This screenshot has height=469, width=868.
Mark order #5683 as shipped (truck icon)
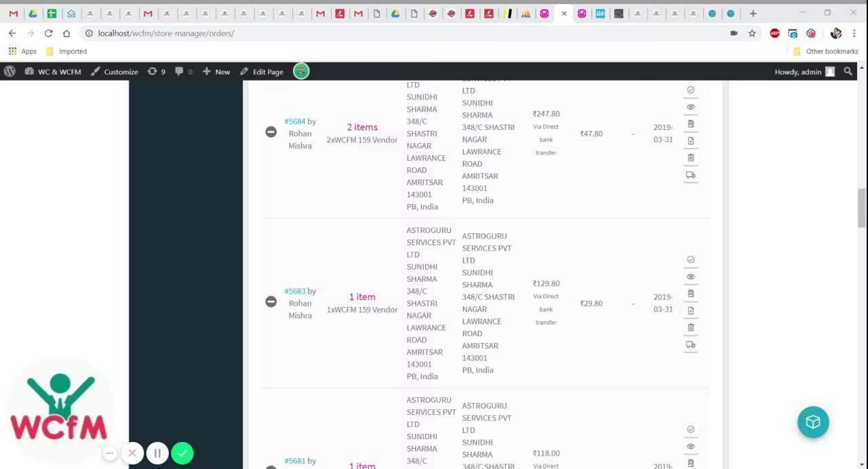click(x=690, y=344)
